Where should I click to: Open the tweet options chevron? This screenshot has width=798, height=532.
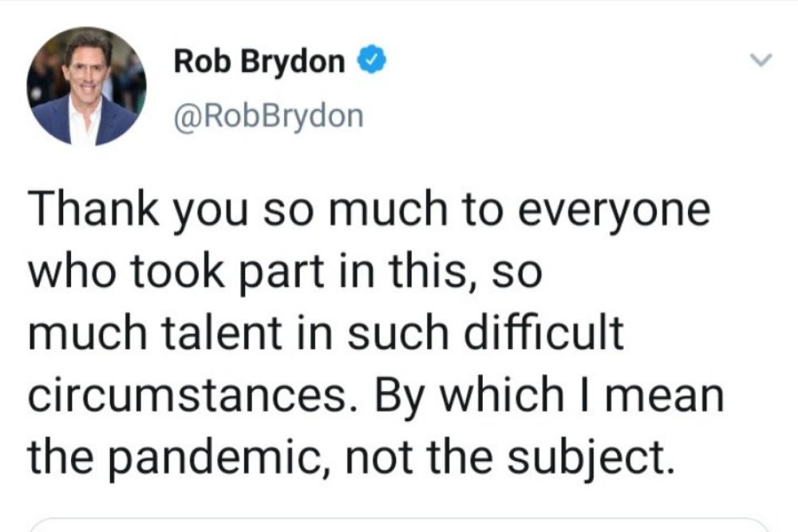[762, 61]
